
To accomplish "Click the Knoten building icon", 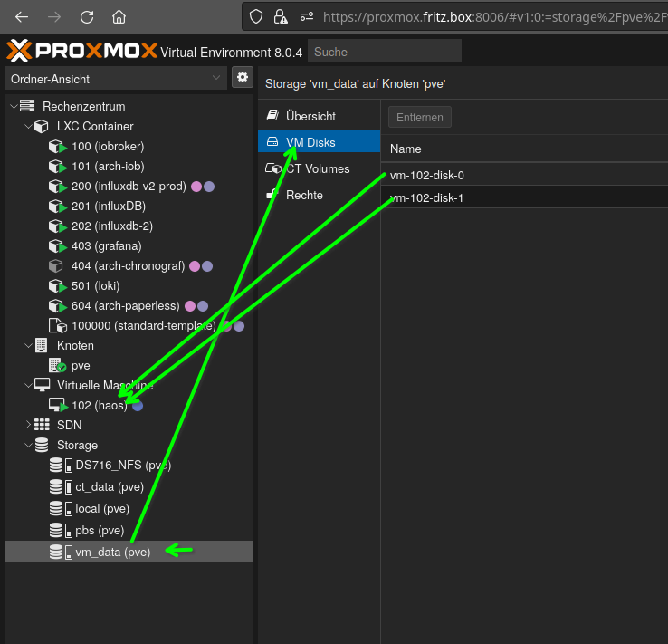I will (x=42, y=345).
